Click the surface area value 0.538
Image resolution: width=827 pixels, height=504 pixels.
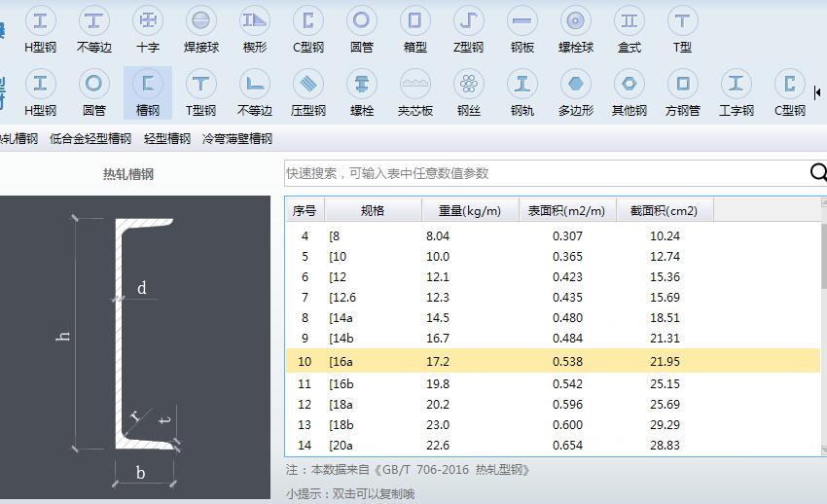(x=567, y=361)
